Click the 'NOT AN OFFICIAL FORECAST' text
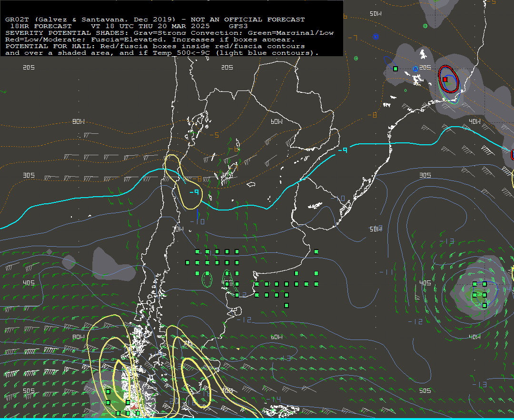 click(x=247, y=20)
